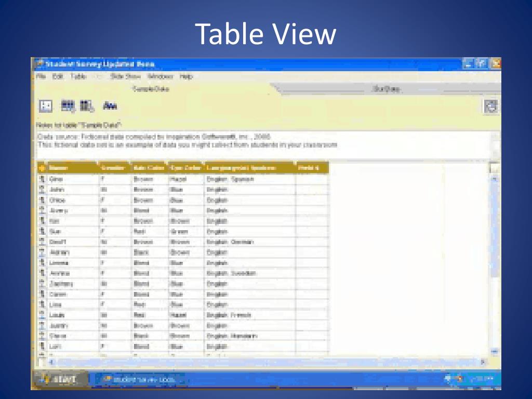This screenshot has width=532, height=399.
Task: Open the File menu
Action: 41,76
